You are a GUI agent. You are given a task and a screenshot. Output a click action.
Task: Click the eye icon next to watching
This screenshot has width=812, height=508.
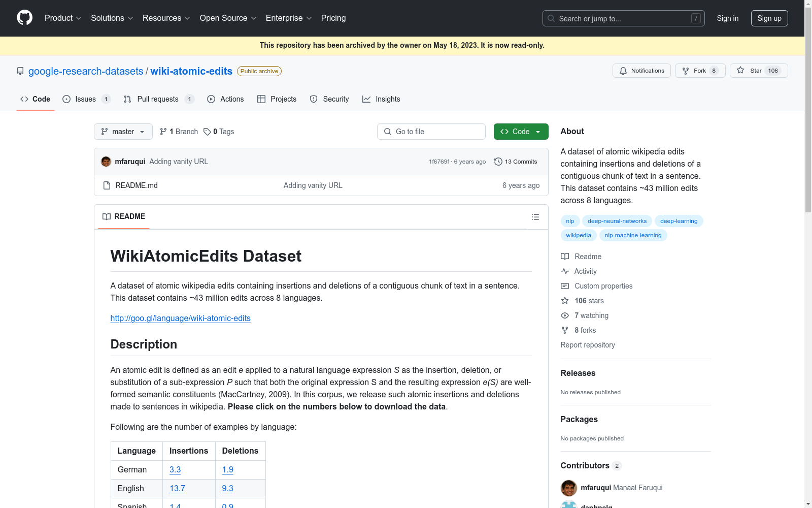coord(565,315)
